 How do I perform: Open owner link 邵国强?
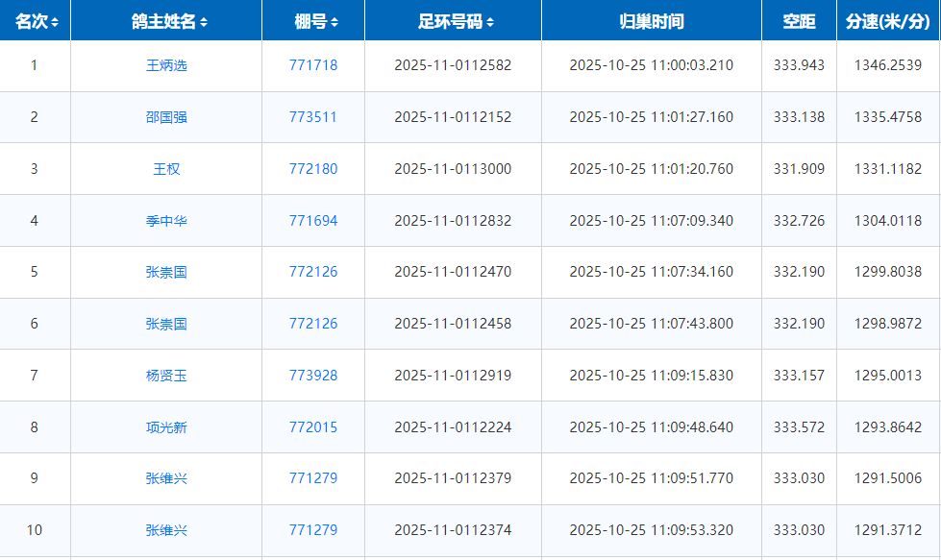pyautogui.click(x=166, y=117)
